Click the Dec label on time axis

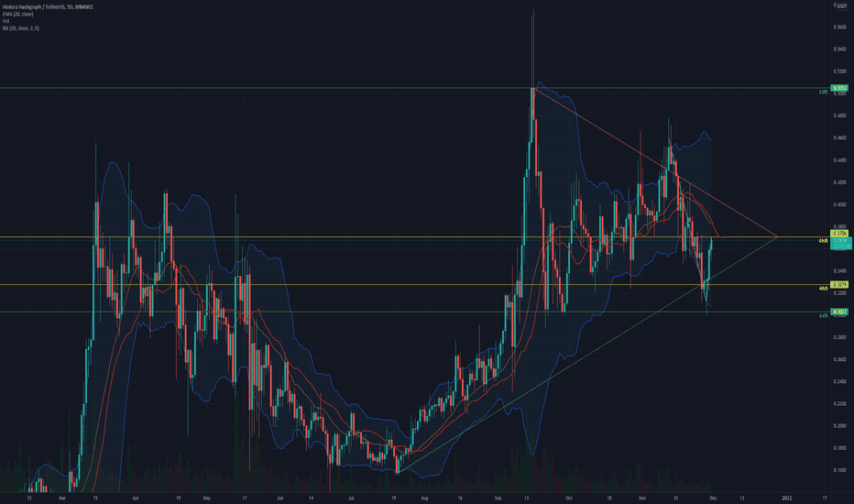(713, 498)
